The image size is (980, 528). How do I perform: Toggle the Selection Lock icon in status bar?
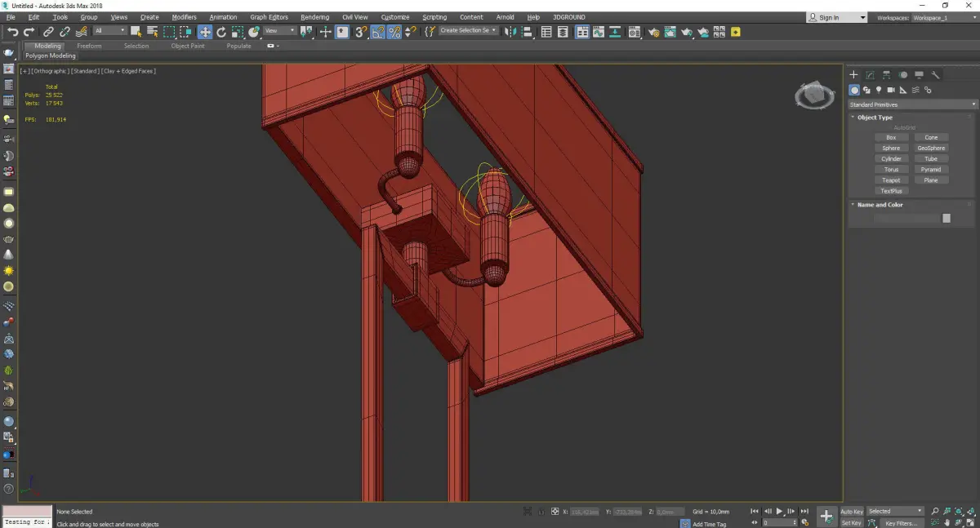541,512
